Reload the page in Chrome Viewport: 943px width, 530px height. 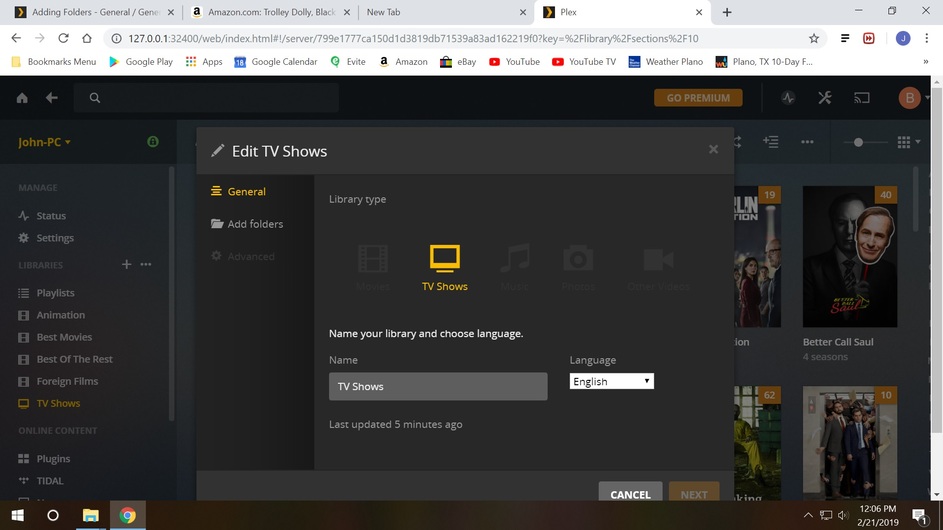63,38
